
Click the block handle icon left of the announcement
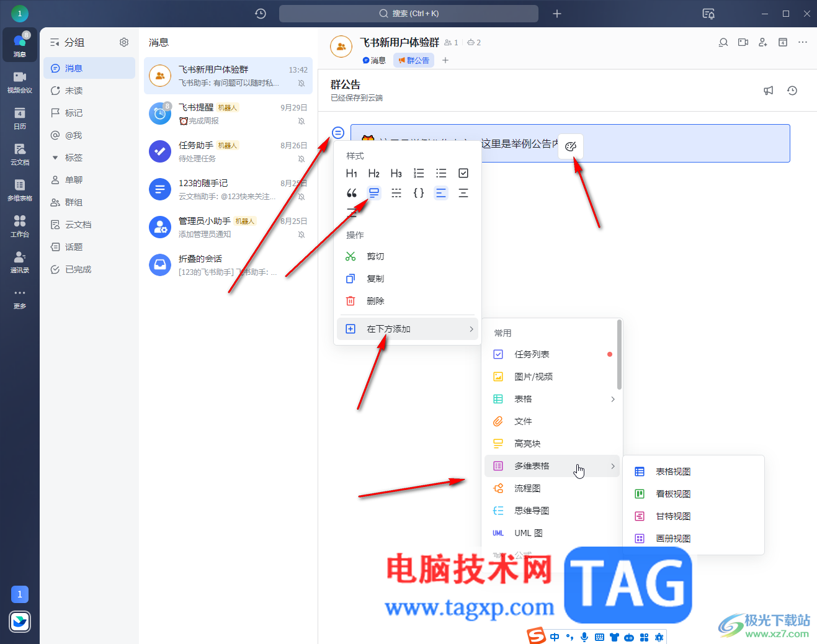(x=338, y=133)
